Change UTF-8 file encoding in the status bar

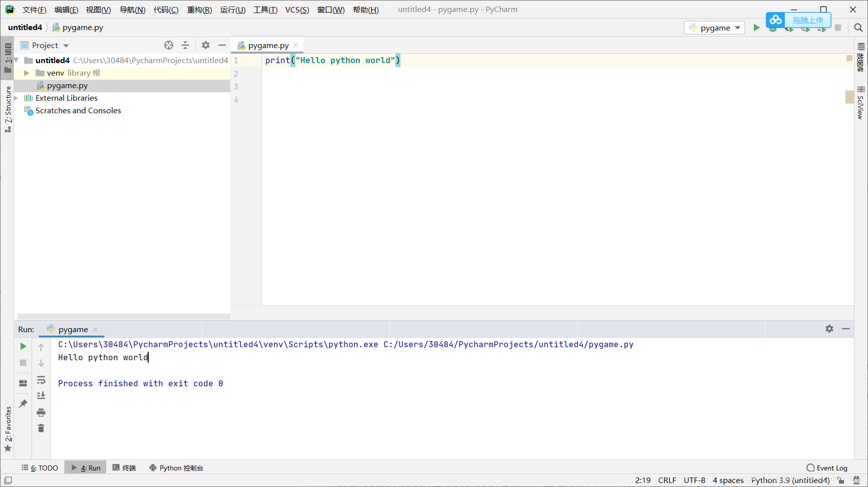[x=694, y=480]
